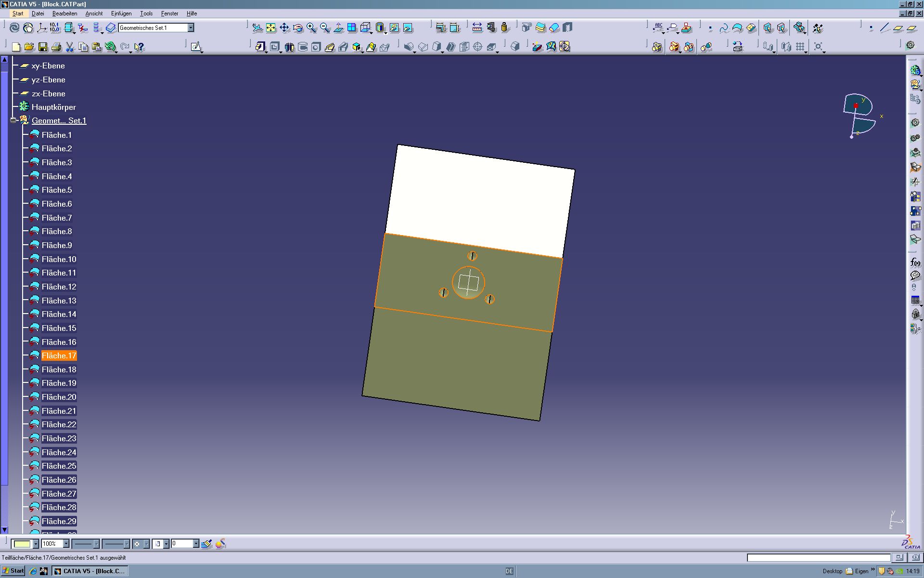This screenshot has height=578, width=924.
Task: Open the Ansicht menu
Action: click(x=94, y=13)
